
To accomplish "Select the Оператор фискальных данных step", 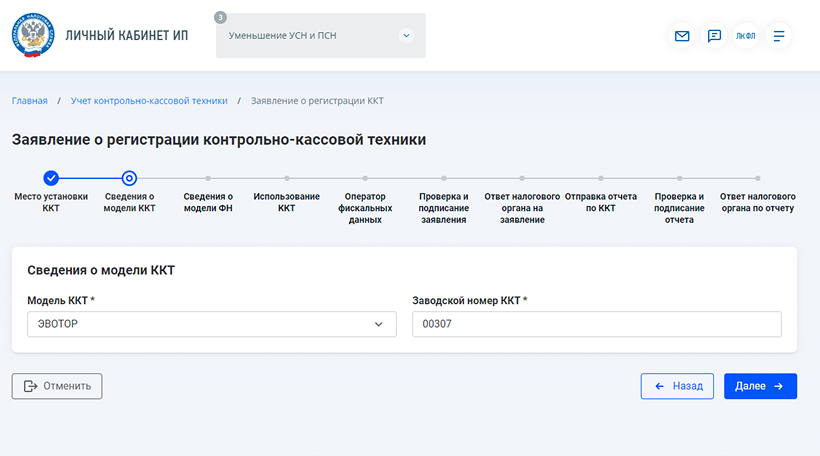I will (x=365, y=207).
